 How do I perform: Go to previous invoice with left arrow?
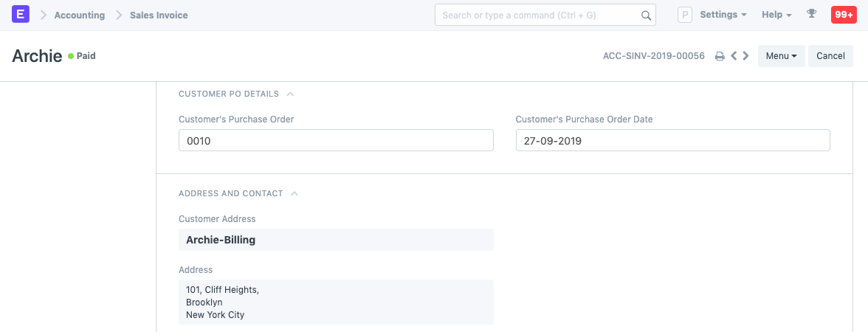(x=734, y=56)
